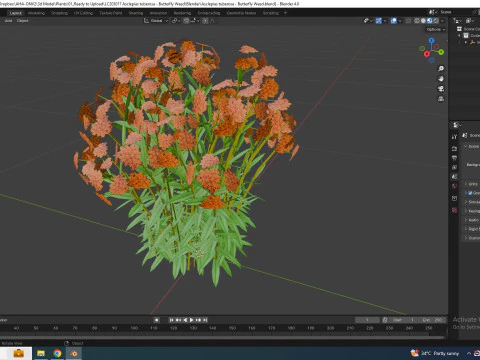Toggle the camera view icon

(x=441, y=89)
